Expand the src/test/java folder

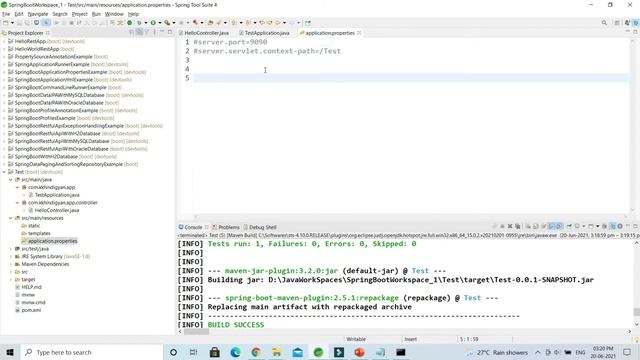pos(11,249)
